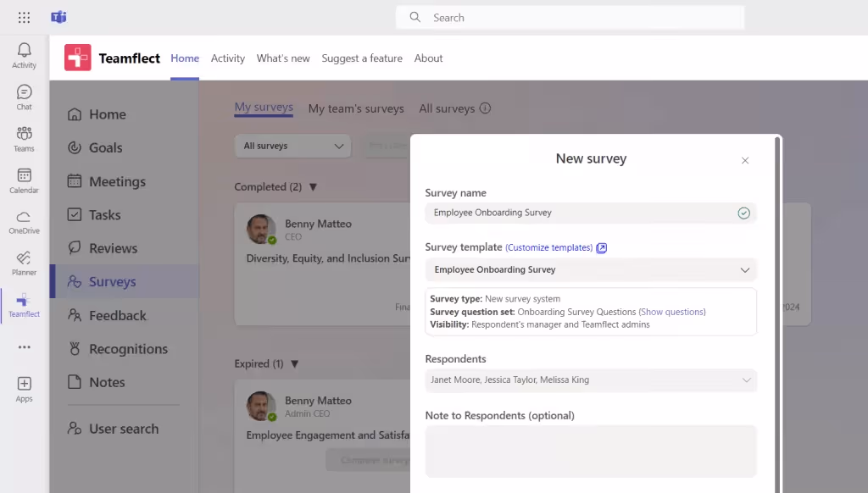Click Benny Matteo's avatar in the Completed card
This screenshot has width=868, height=493.
pyautogui.click(x=261, y=229)
